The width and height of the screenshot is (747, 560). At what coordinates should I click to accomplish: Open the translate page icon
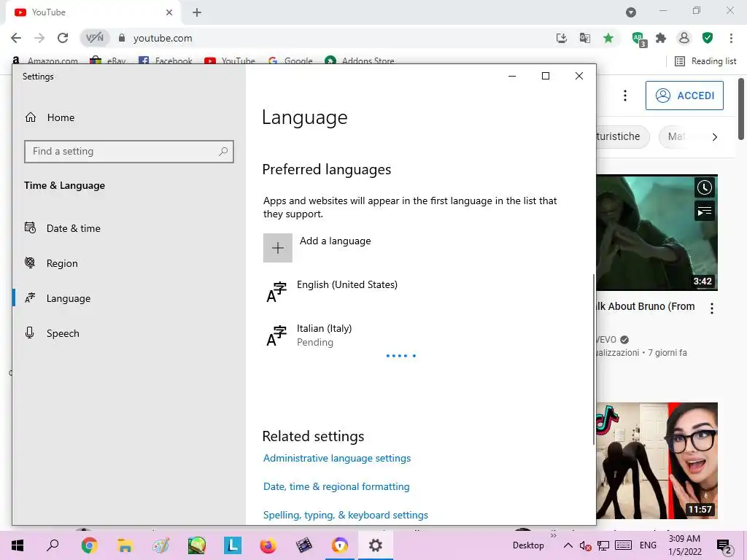coord(585,38)
